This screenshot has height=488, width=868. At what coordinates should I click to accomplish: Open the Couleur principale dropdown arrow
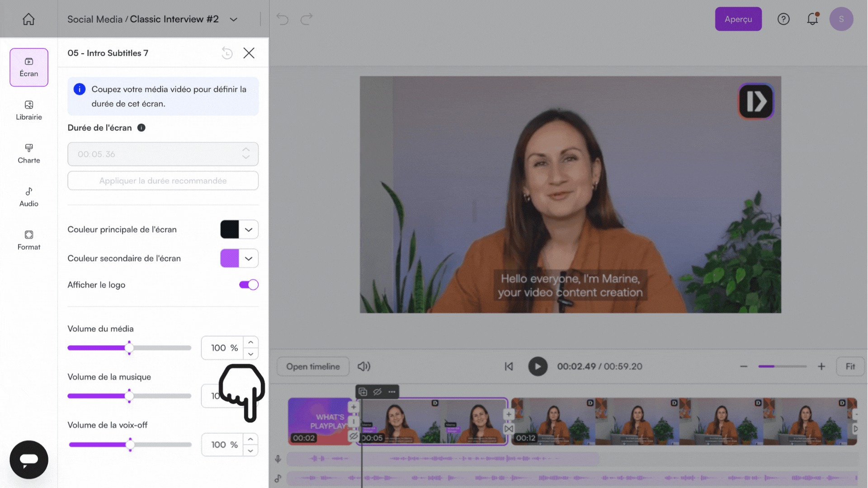[249, 230]
